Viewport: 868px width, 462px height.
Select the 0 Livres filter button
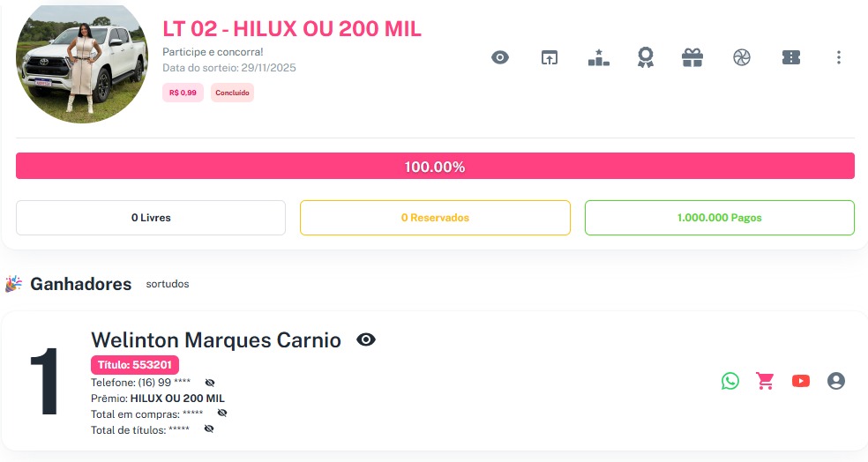tap(151, 218)
